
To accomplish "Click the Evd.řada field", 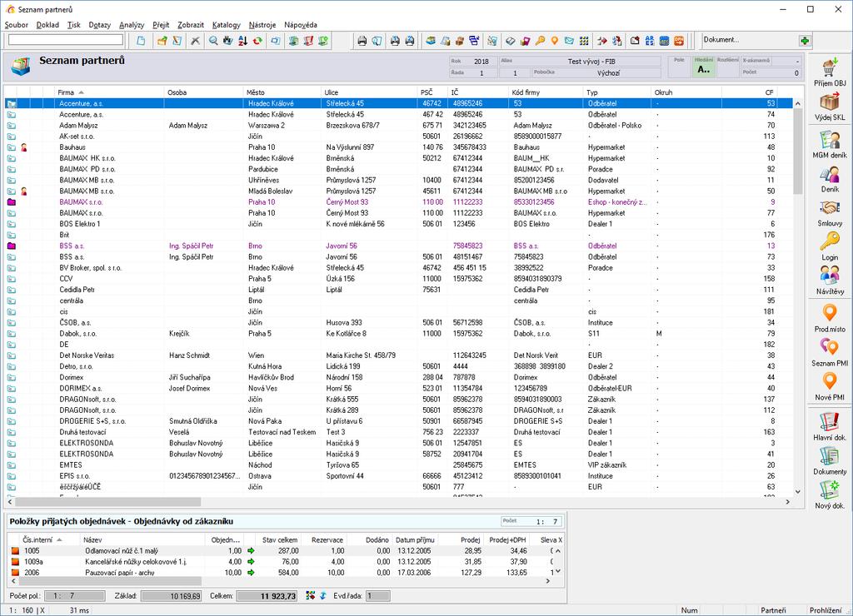I will (377, 596).
